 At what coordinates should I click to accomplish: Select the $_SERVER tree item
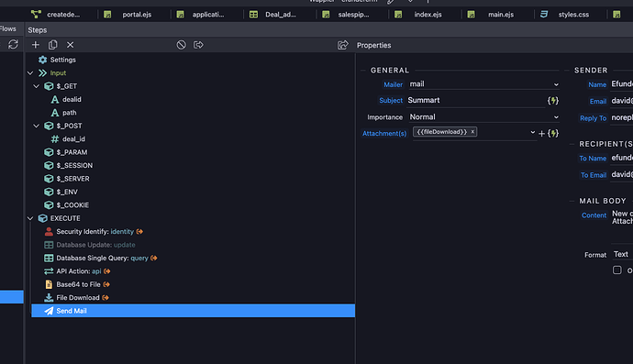[72, 179]
